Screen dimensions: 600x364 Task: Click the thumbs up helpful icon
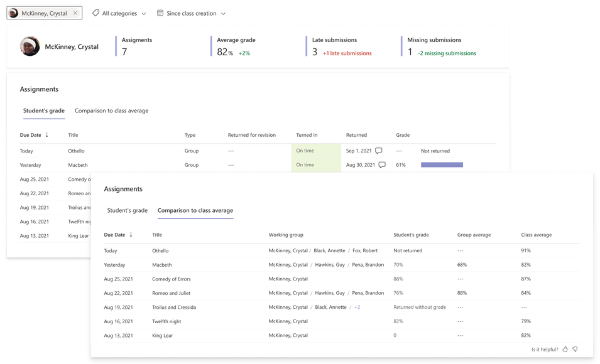[x=565, y=349]
